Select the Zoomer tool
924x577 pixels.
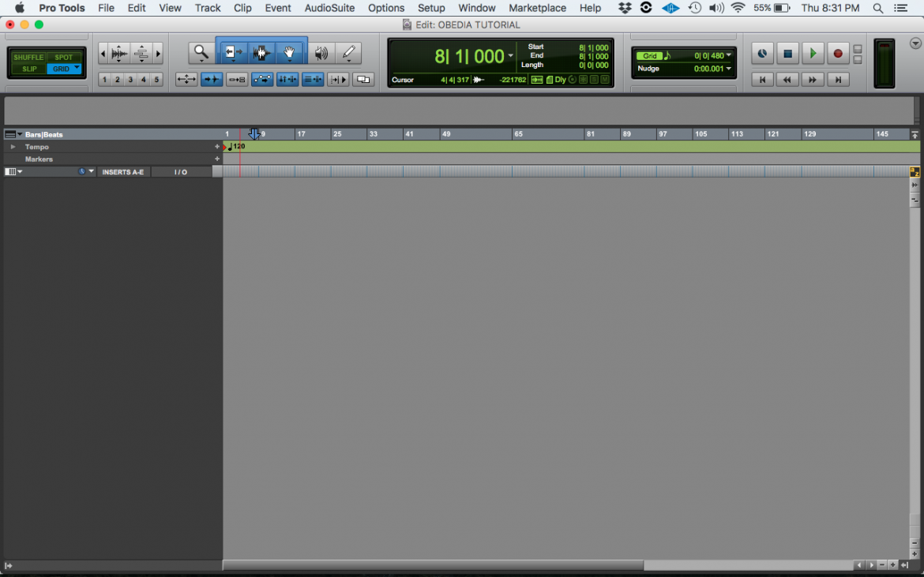click(x=200, y=53)
